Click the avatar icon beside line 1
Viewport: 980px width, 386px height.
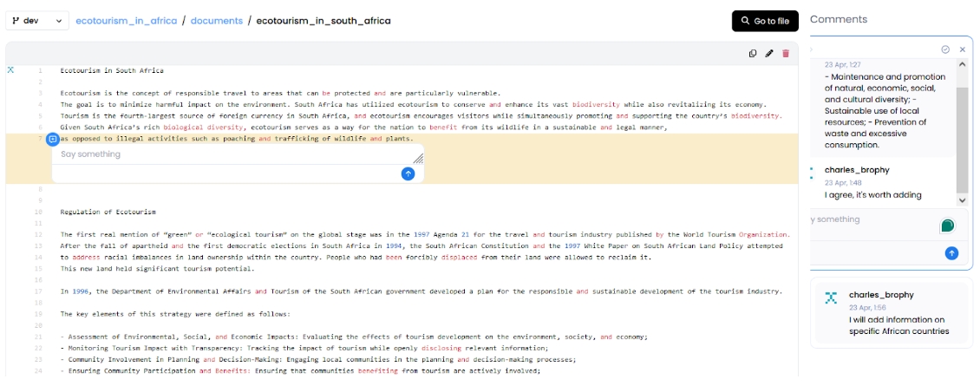point(11,69)
